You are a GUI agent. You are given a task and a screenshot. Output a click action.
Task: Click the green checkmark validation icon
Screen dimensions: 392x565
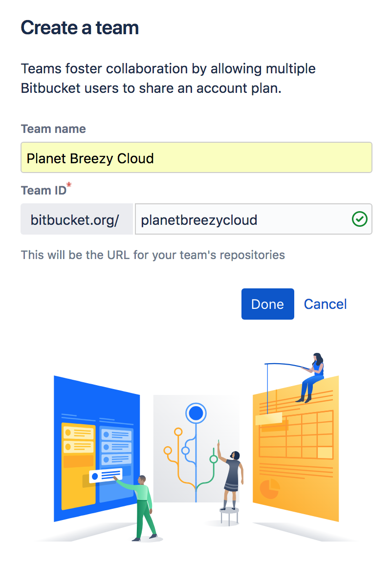click(359, 219)
